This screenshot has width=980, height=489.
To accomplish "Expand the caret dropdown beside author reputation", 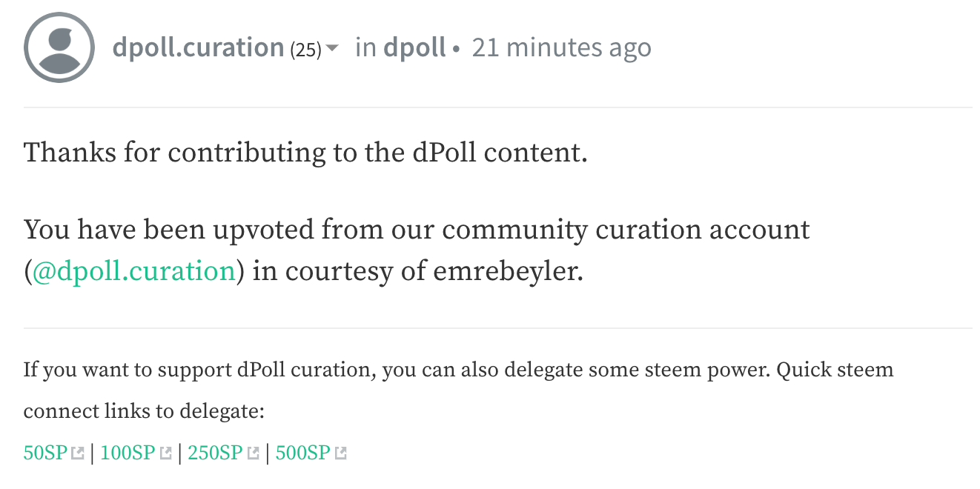I will (x=332, y=49).
